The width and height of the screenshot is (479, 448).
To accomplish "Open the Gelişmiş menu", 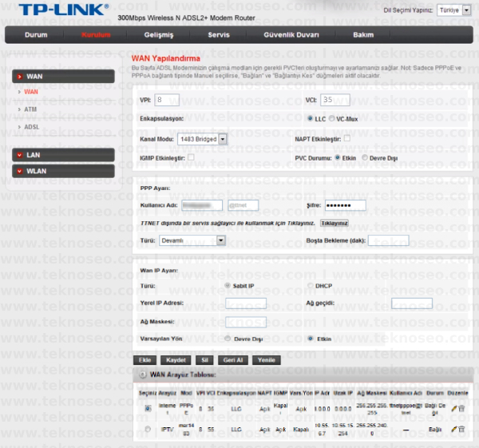I will tap(159, 35).
